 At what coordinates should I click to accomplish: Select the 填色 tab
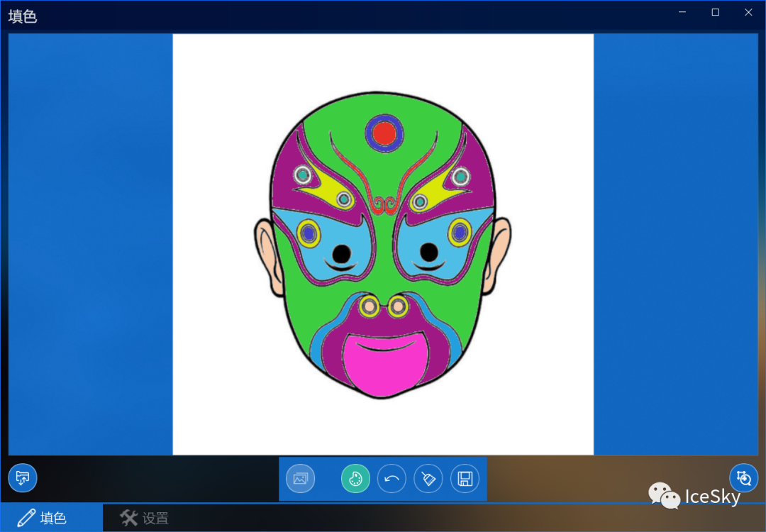click(50, 518)
